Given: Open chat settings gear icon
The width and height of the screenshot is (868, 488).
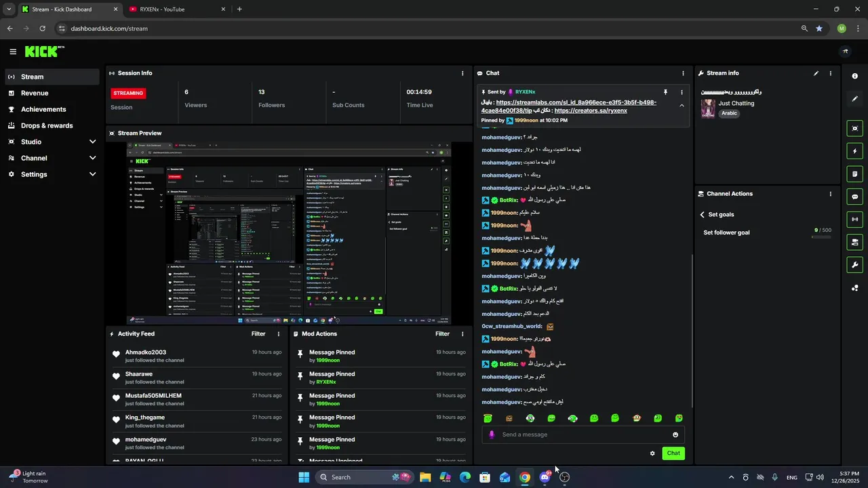Looking at the screenshot, I should coord(652,453).
